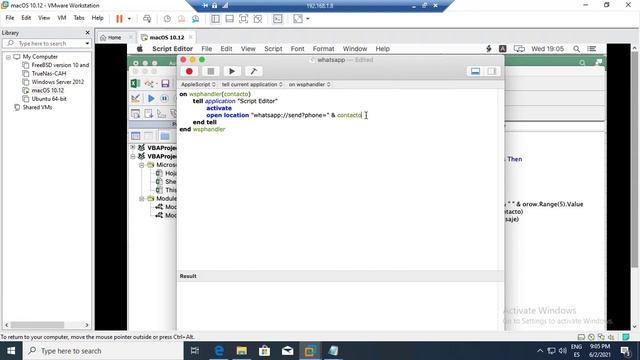The image size is (640, 360).
Task: Open the Script Editor application menu
Action: [x=172, y=49]
